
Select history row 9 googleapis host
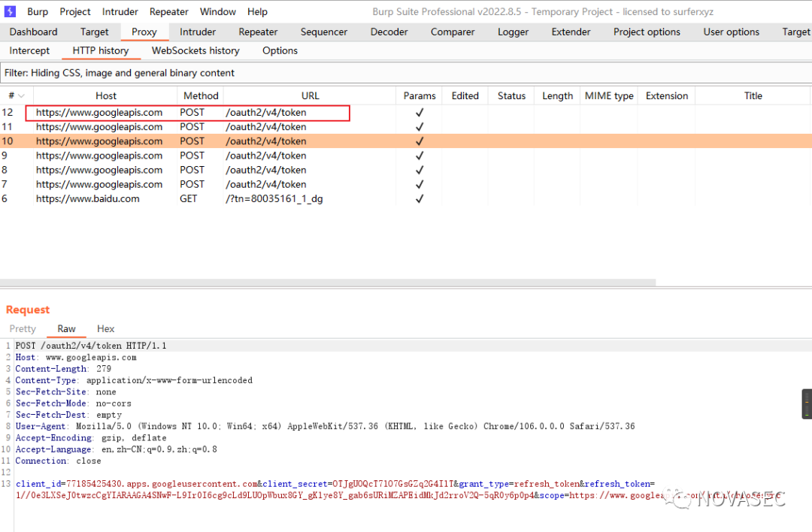point(99,156)
